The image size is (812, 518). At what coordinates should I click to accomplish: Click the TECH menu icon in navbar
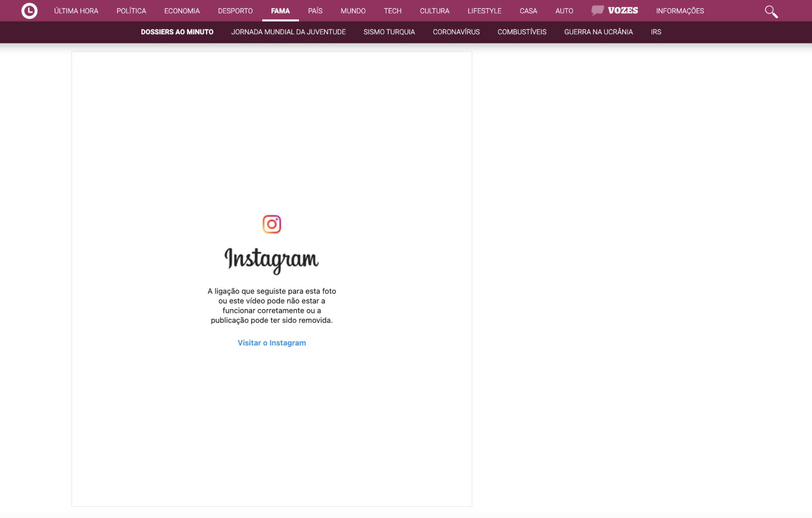coord(392,11)
